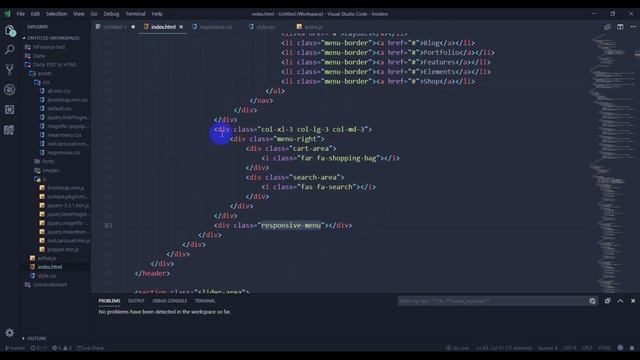Open the Terminal menu
Viewport: 640px width, 360px height.
tap(135, 14)
